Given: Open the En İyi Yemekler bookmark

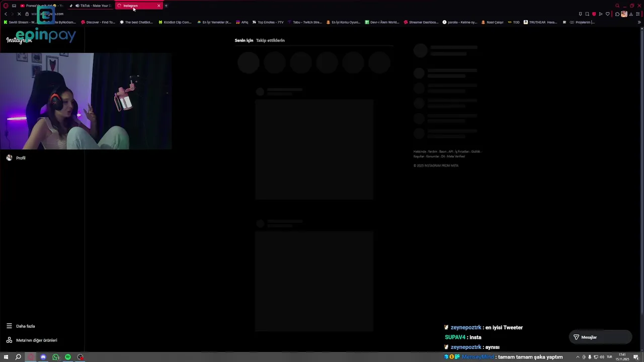Looking at the screenshot, I should 214,22.
